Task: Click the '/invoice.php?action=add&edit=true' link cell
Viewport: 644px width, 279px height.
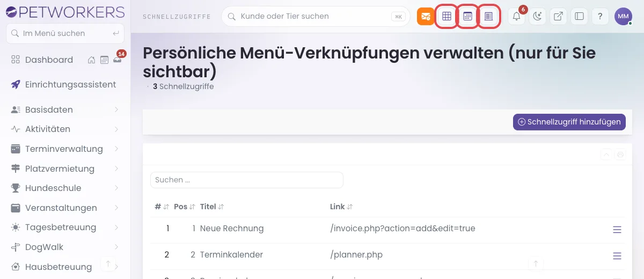Action: [x=403, y=228]
